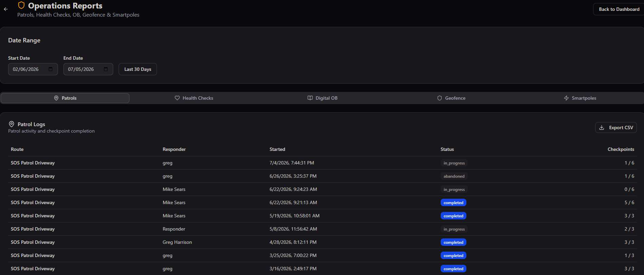The width and height of the screenshot is (644, 275).
Task: Click the Status column header
Action: [x=447, y=149]
